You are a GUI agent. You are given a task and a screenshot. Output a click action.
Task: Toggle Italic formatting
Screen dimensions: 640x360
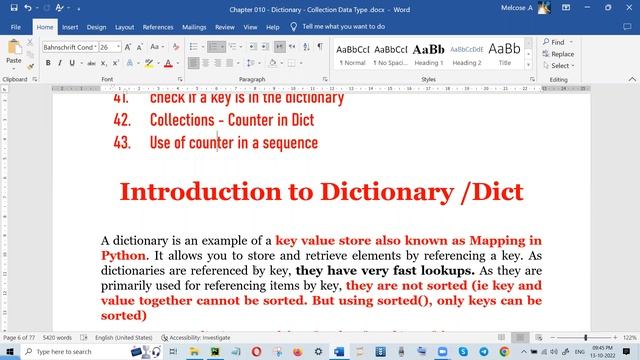[60, 63]
